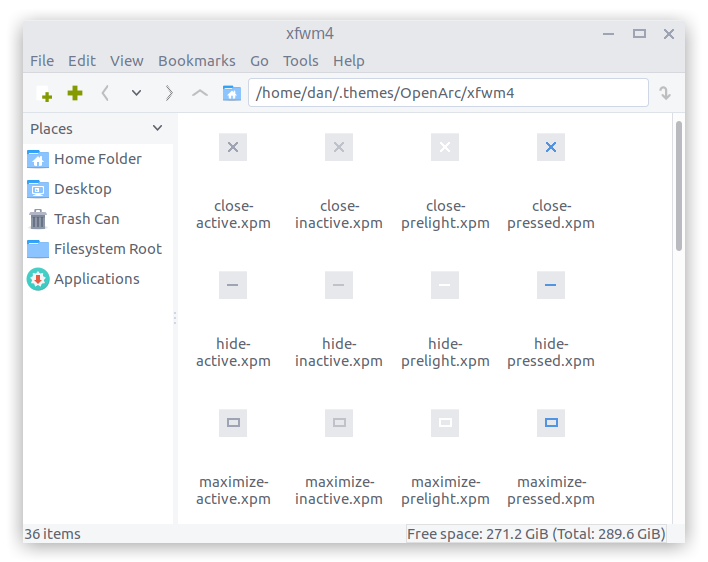708x562 pixels.
Task: Go back using the left arrow
Action: point(105,93)
